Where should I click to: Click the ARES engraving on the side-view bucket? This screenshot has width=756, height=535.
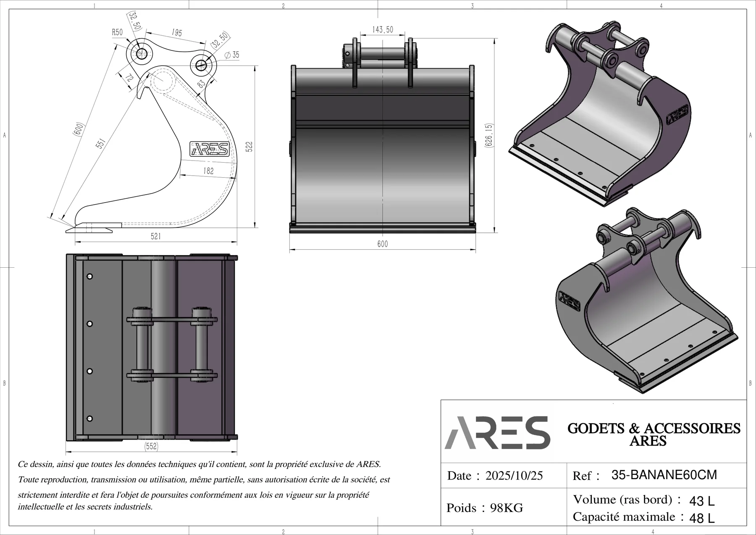(209, 149)
